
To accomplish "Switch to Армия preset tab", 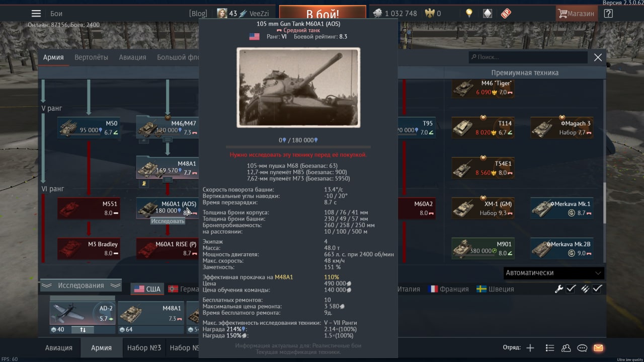I will coord(101,347).
